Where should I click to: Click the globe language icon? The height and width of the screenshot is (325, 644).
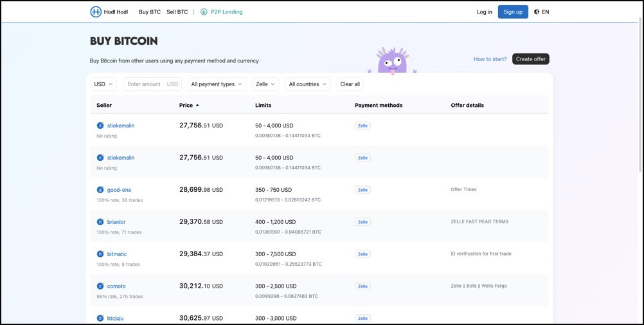click(537, 12)
